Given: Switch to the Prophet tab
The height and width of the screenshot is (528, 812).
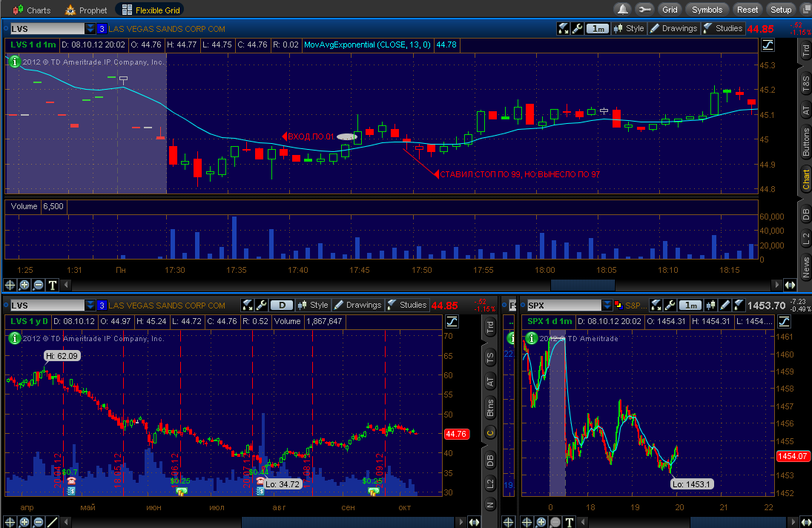Looking at the screenshot, I should tap(86, 10).
